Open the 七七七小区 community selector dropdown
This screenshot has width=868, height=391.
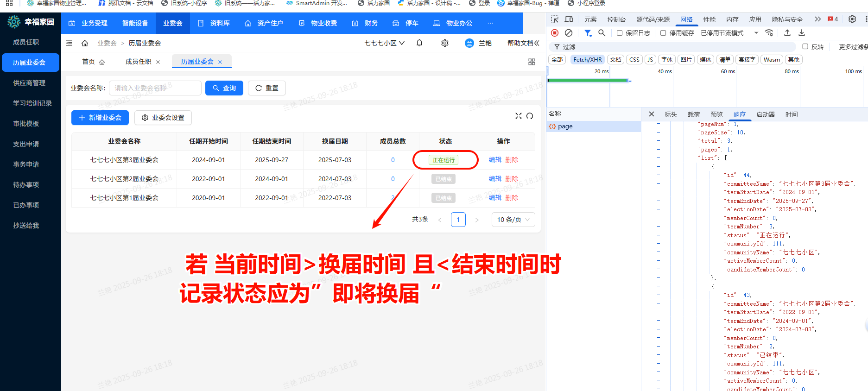coord(384,43)
